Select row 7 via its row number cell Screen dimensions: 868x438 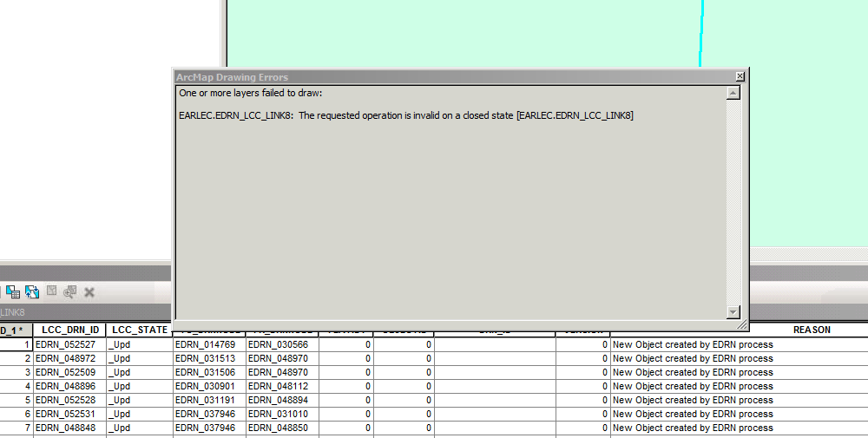click(x=16, y=428)
